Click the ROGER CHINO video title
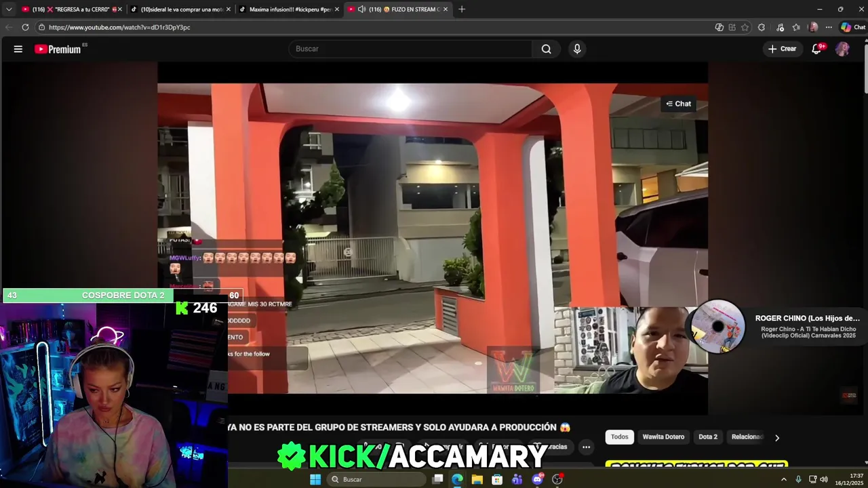Image resolution: width=868 pixels, height=488 pixels. tap(808, 318)
